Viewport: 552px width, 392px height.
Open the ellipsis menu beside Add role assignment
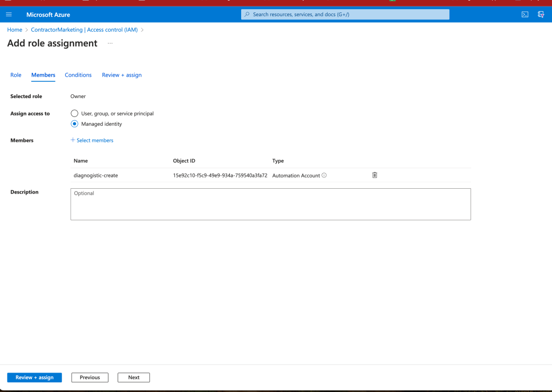[x=110, y=43]
